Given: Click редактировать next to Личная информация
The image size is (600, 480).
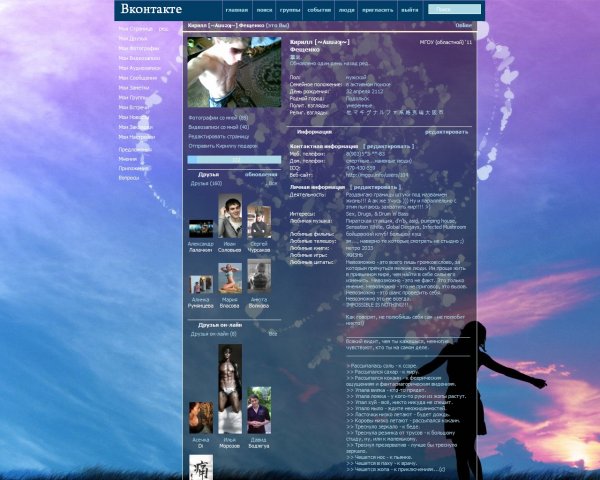Looking at the screenshot, I should click(375, 188).
